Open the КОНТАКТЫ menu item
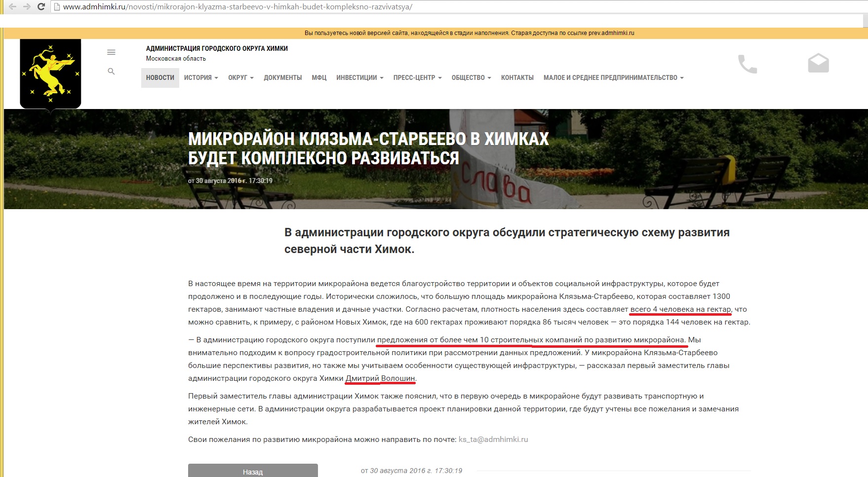Viewport: 868px width, 477px height. pos(517,77)
